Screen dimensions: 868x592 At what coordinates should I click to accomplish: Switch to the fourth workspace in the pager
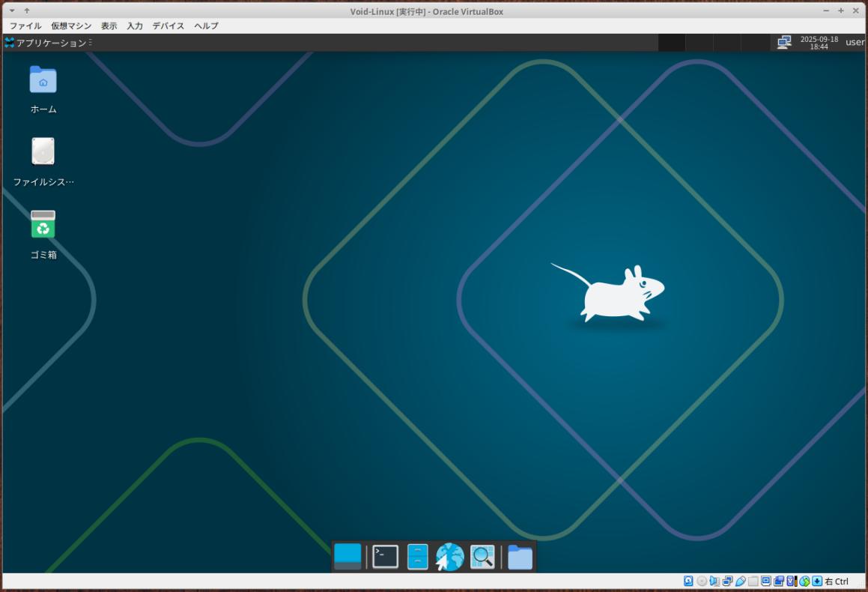tap(755, 43)
